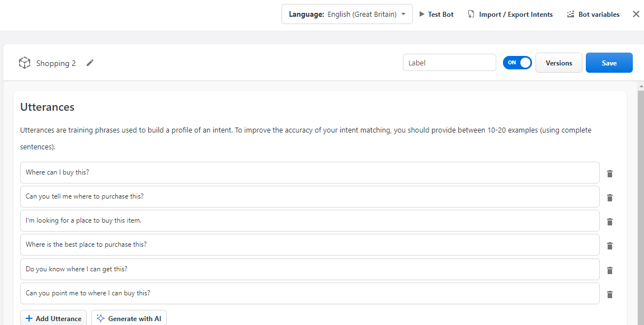
Task: Click the right-side scrollbar
Action: (641, 168)
